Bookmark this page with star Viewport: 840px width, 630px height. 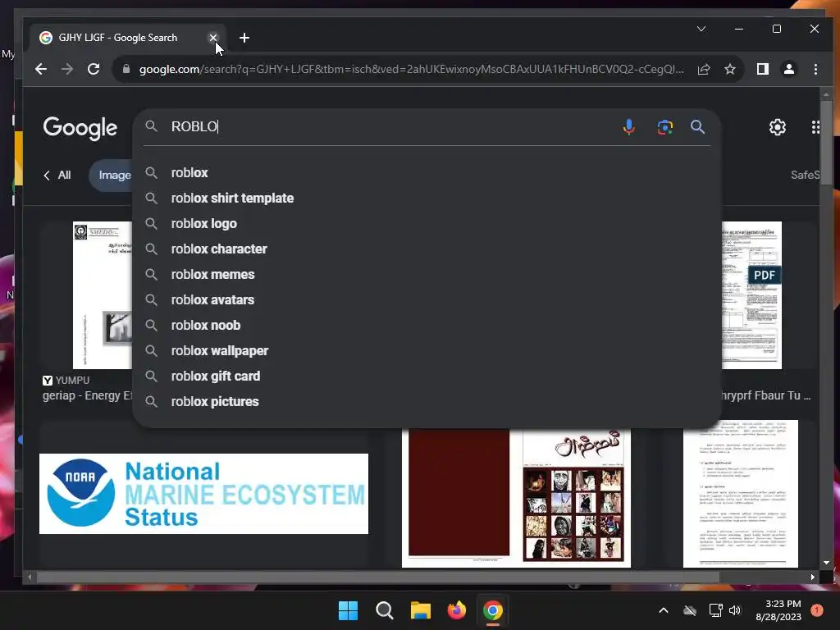tap(729, 69)
